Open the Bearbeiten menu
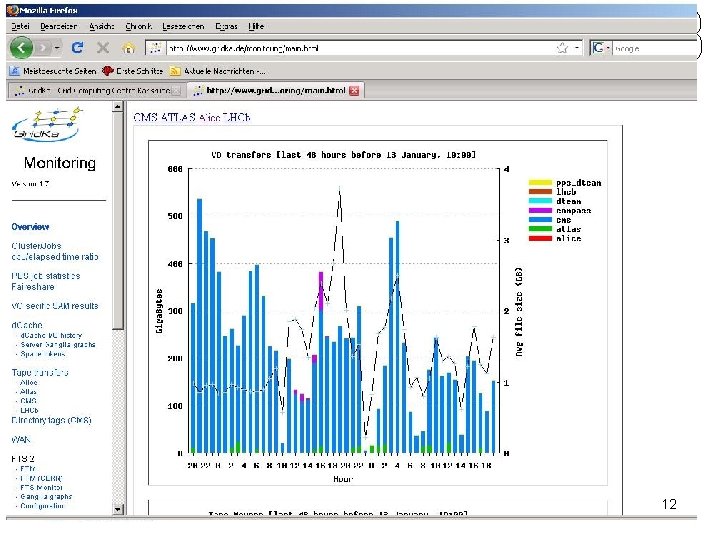The width and height of the screenshot is (720, 540). [59, 26]
